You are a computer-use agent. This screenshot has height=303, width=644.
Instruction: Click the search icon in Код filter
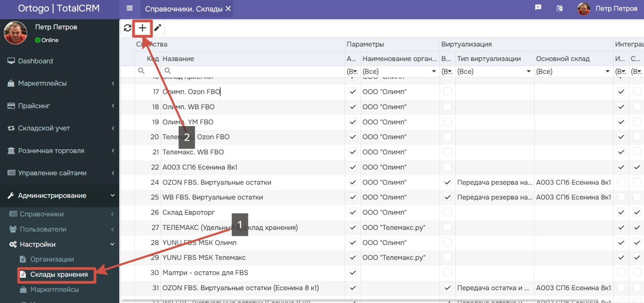pos(141,71)
